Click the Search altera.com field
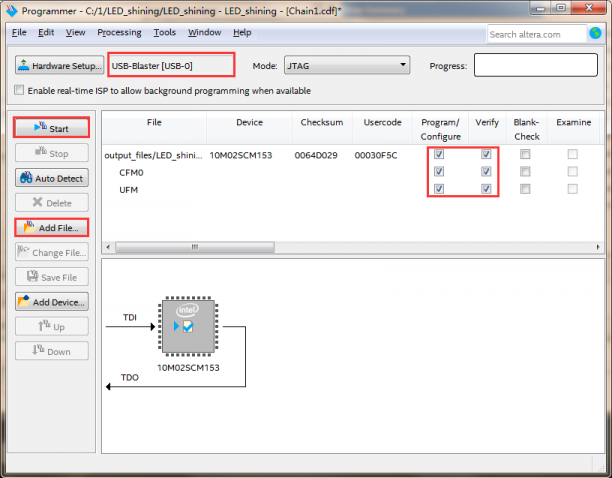This screenshot has width=612, height=478. (x=537, y=34)
